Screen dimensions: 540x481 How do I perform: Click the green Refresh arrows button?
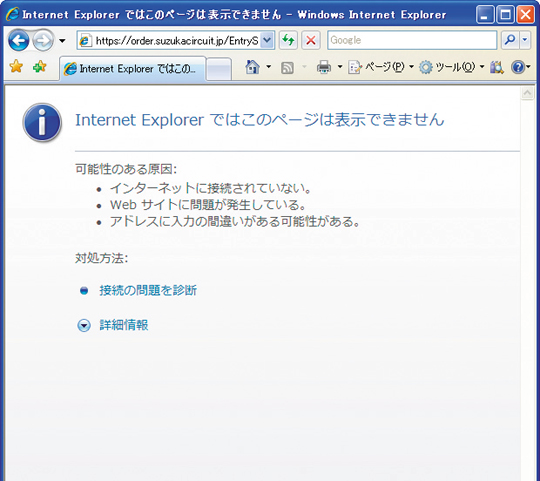(x=288, y=41)
